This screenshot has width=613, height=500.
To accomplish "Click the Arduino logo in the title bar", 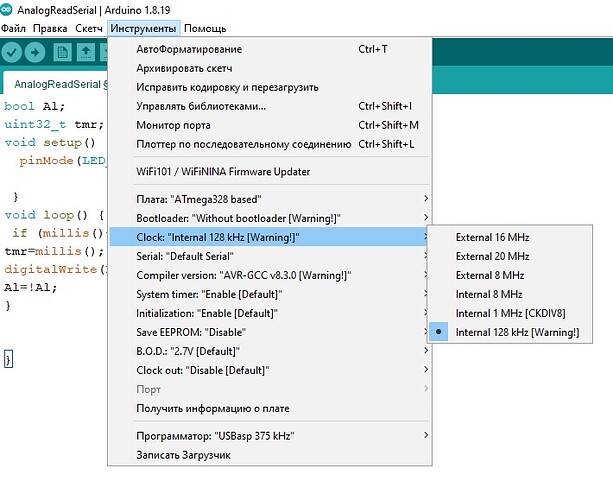I will 6,10.
